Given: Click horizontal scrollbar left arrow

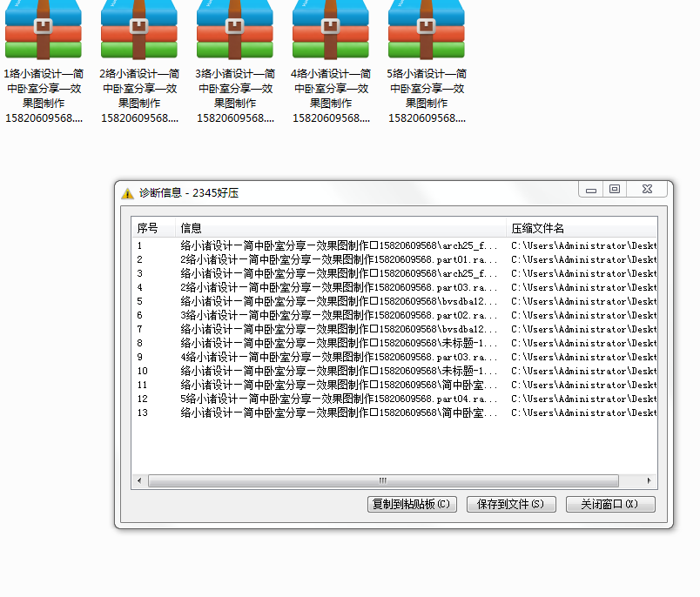Looking at the screenshot, I should coord(139,480).
